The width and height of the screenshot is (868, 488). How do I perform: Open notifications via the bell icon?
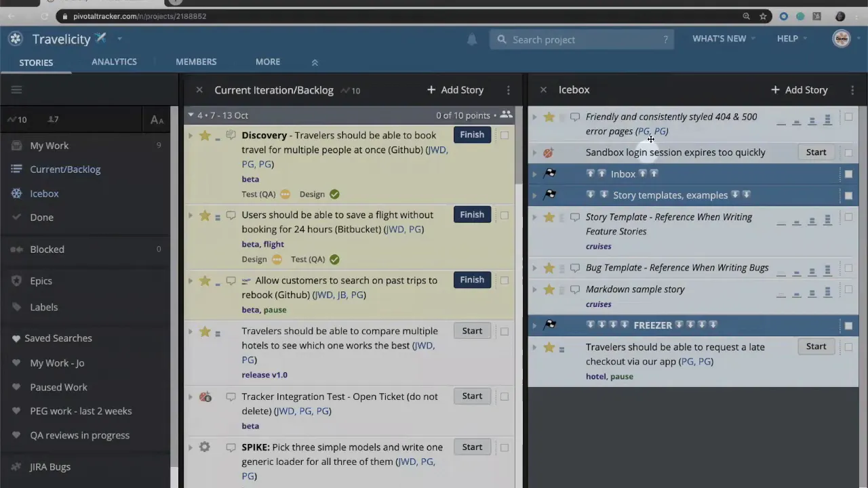pos(472,39)
